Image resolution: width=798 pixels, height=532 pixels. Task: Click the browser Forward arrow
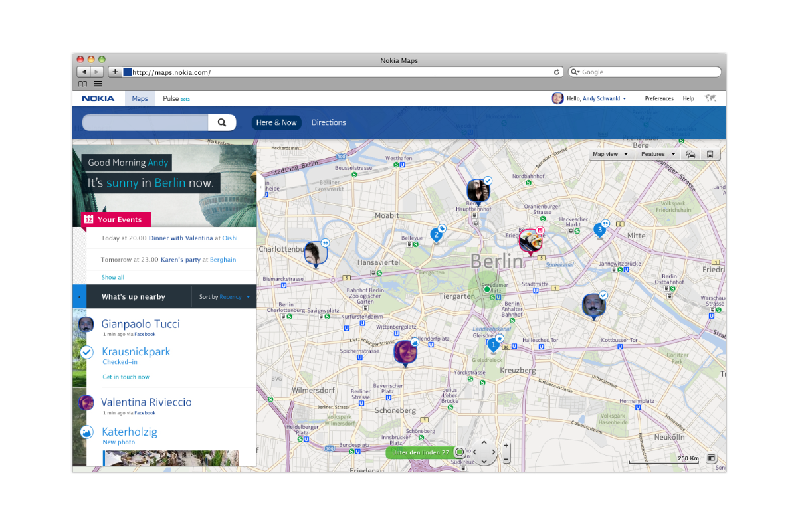[97, 72]
